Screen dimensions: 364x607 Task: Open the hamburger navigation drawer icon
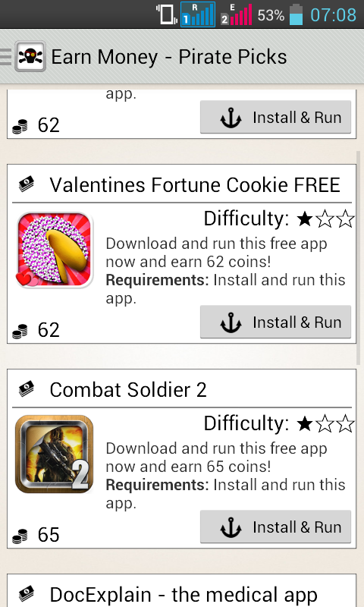(x=5, y=56)
